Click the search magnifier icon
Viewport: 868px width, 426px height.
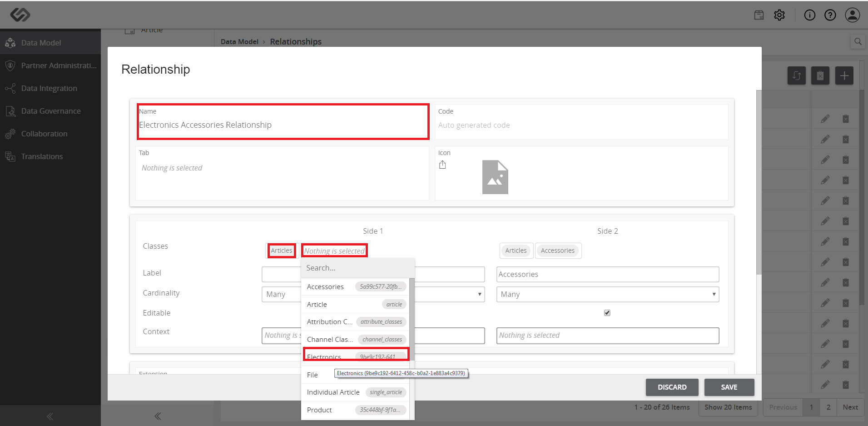pyautogui.click(x=858, y=42)
